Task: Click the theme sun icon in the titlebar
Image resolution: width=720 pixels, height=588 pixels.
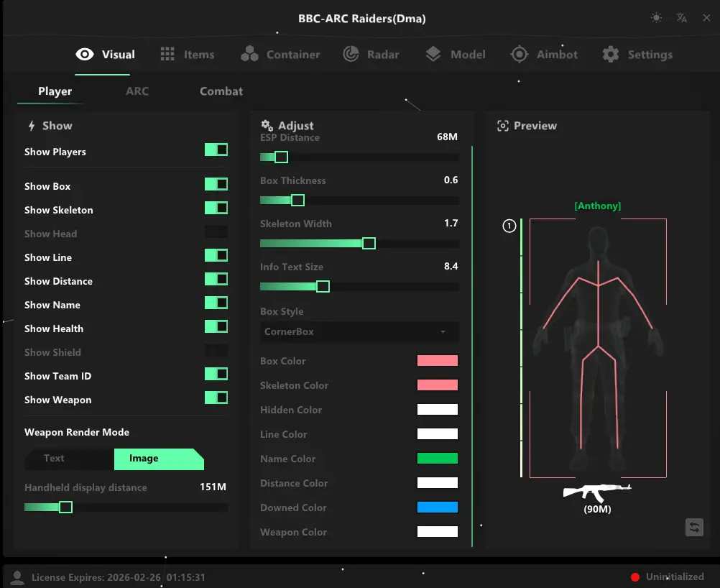Action: pos(656,18)
